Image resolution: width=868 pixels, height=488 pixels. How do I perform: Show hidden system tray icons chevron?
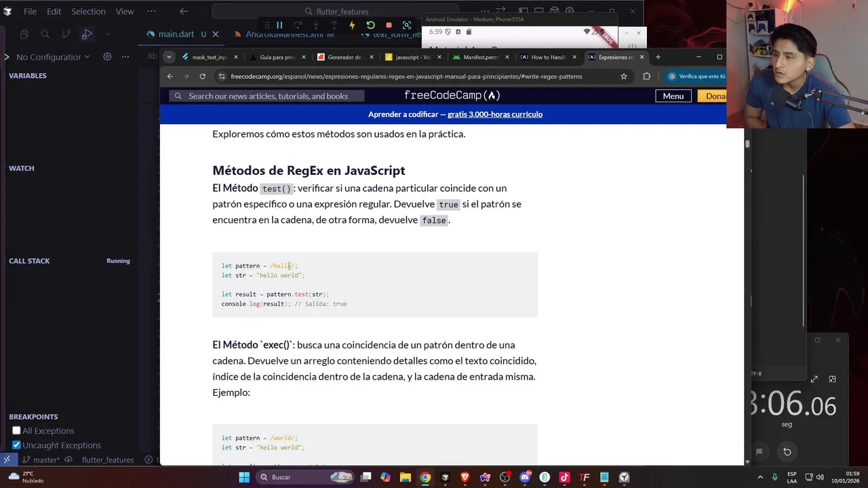tap(759, 477)
